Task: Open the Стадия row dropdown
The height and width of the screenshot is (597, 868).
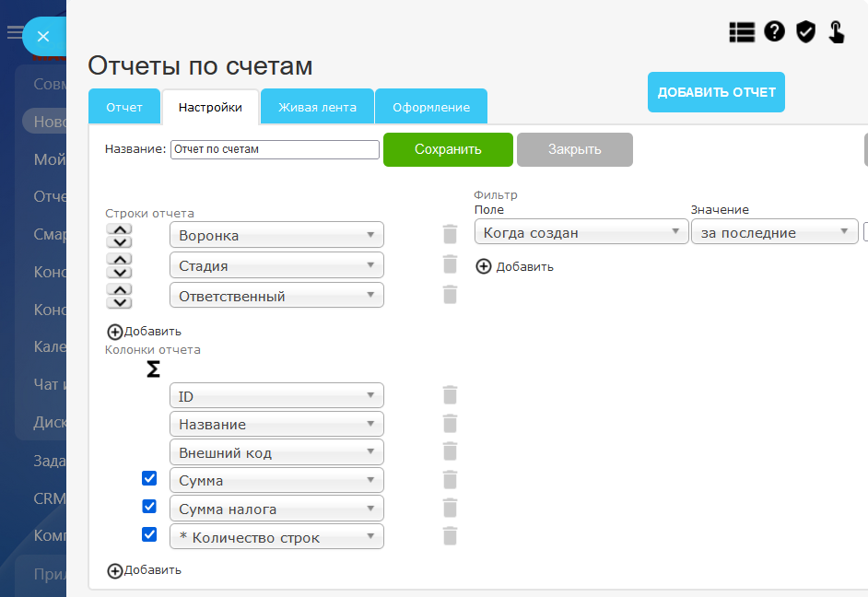Action: click(x=276, y=265)
